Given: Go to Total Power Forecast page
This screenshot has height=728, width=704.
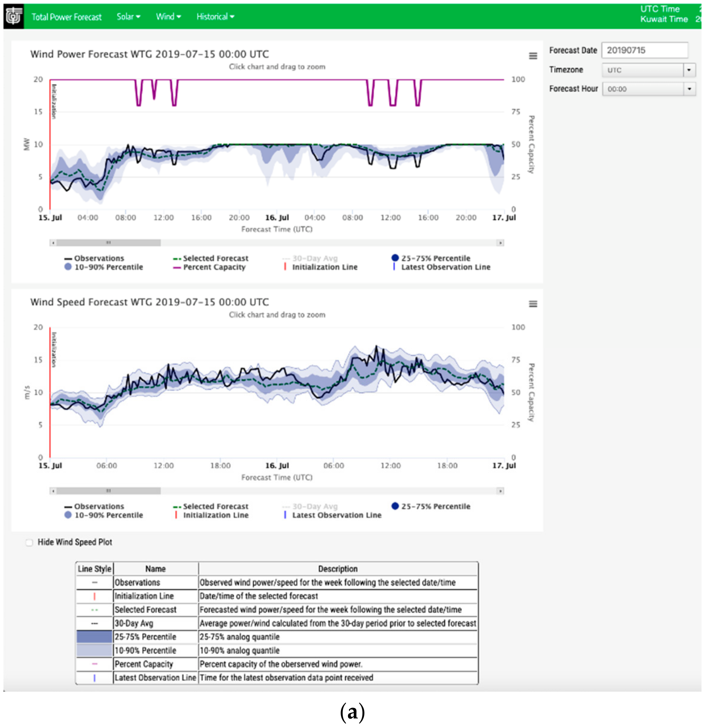Looking at the screenshot, I should 66,17.
